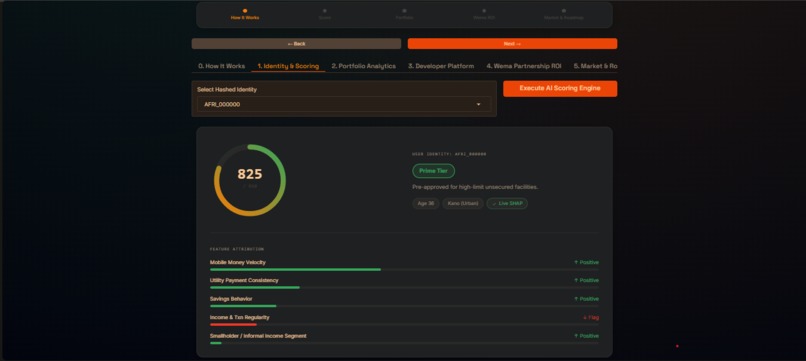Click the Smallholder / Informal Income Segment label
Image resolution: width=806 pixels, height=361 pixels.
(x=258, y=336)
